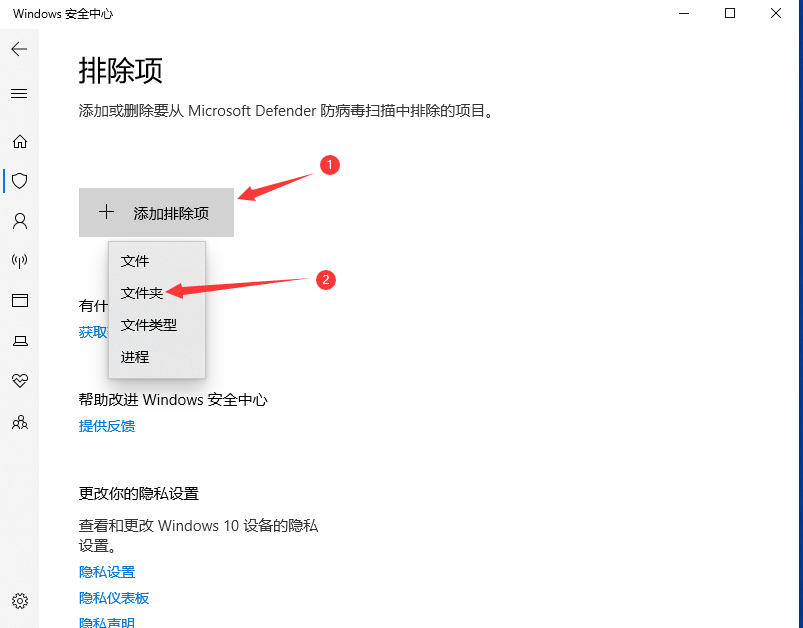Open the Home page icon
The width and height of the screenshot is (803, 628).
click(20, 141)
